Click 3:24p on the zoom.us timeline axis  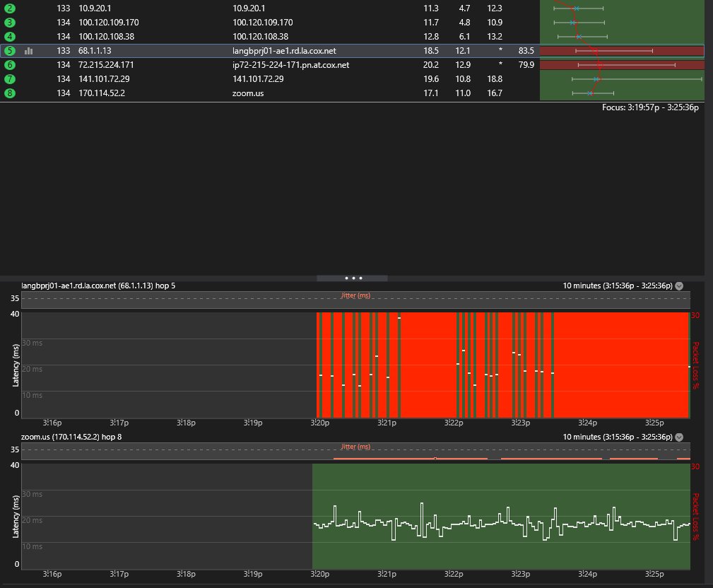[587, 573]
